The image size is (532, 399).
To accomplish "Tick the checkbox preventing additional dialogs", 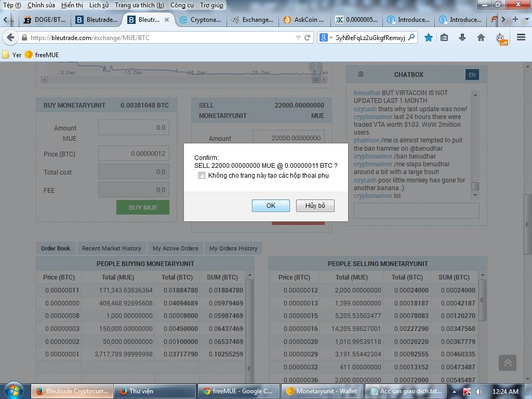I will pos(202,176).
